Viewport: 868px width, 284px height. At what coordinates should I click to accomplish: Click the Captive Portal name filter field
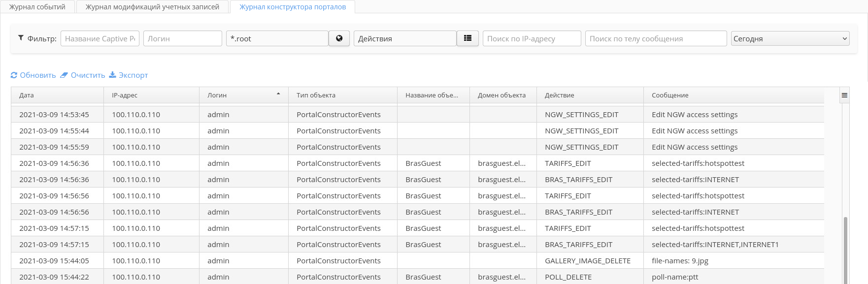coord(100,38)
